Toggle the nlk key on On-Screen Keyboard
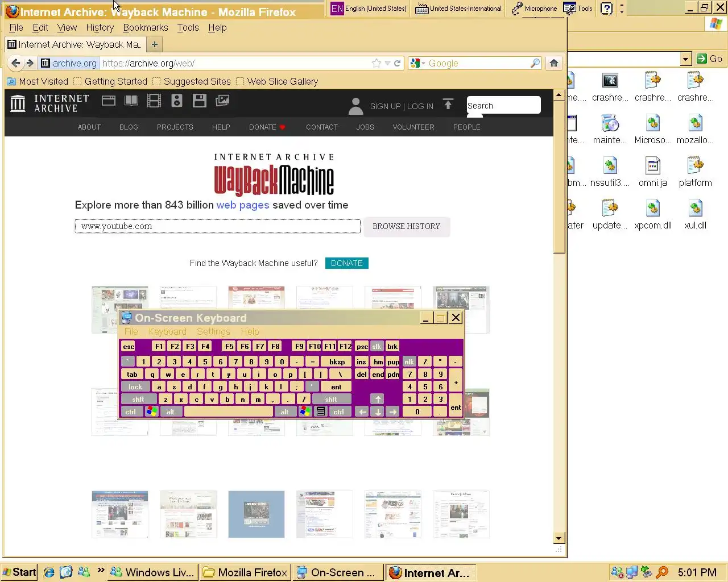This screenshot has width=728, height=582. click(x=409, y=361)
